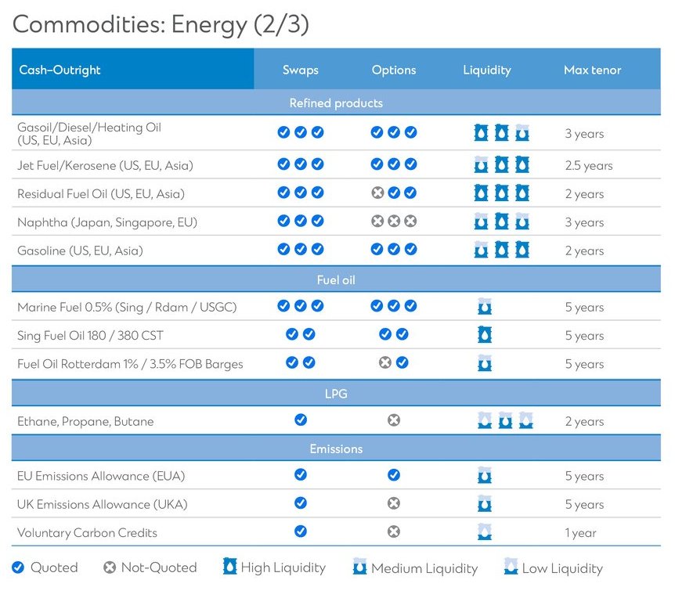Select the Cash-Outright column header
Viewport: 675px width, 616px height.
(x=60, y=70)
